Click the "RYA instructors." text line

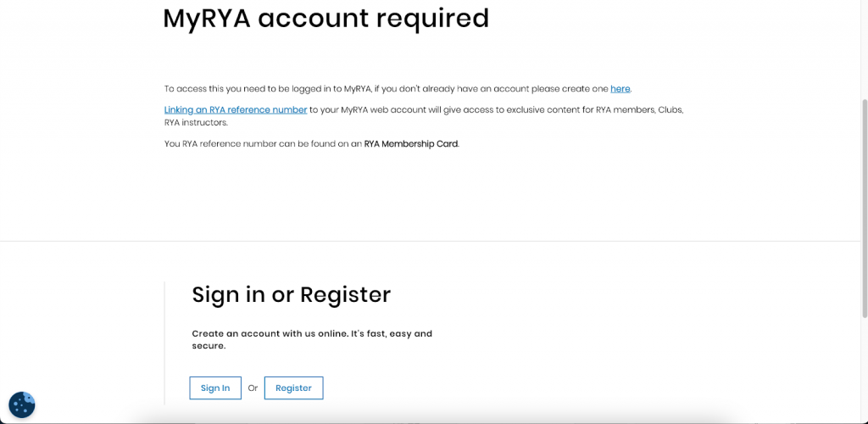tap(196, 122)
